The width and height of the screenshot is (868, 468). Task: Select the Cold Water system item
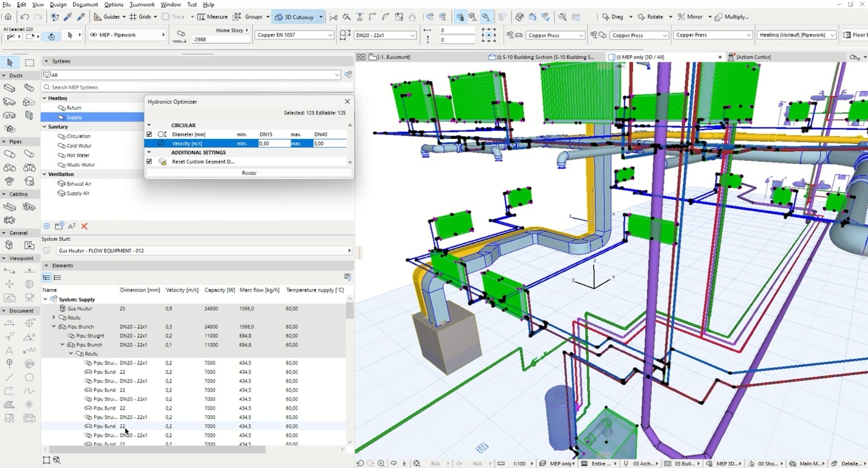[79, 146]
